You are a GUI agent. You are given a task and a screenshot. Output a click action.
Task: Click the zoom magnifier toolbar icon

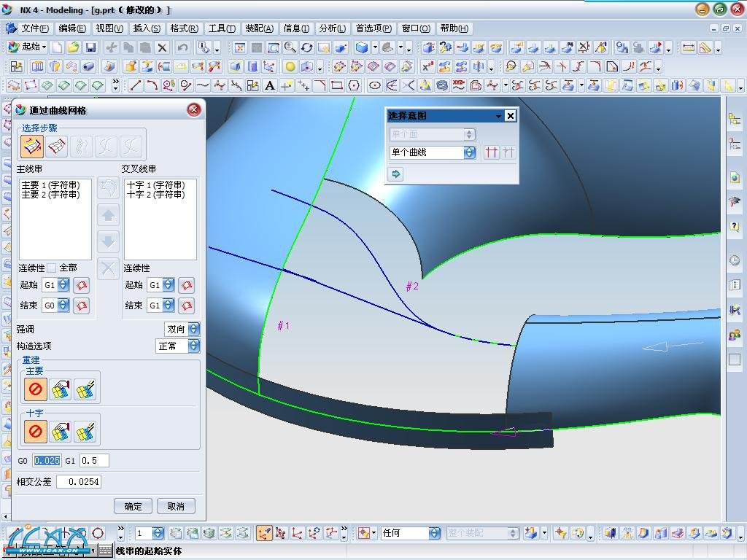coord(290,47)
